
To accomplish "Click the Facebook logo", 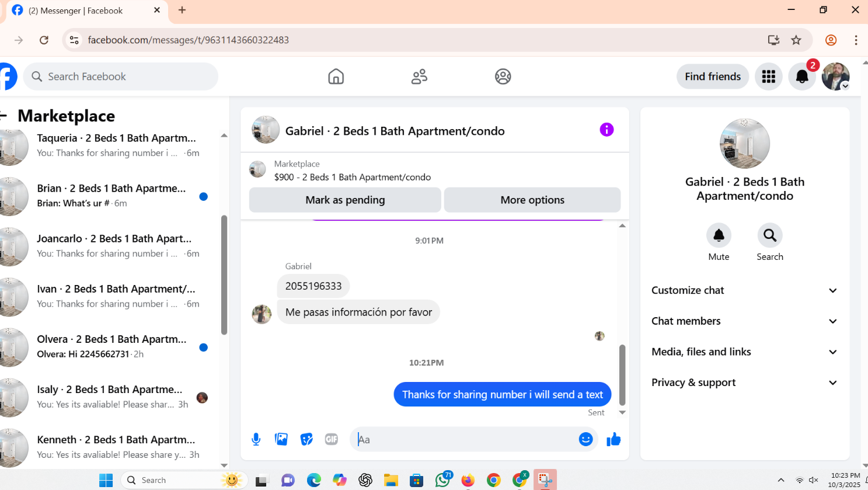I will pyautogui.click(x=8, y=77).
